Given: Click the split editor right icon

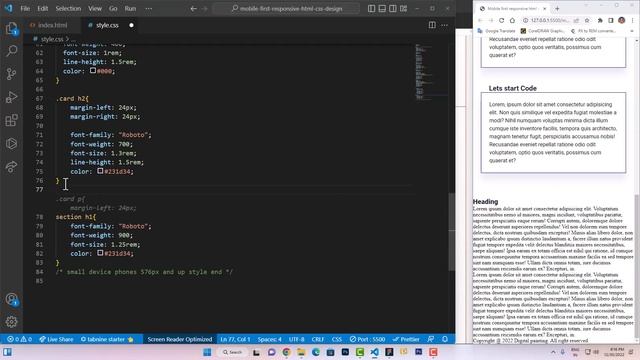Looking at the screenshot, I should (x=432, y=25).
